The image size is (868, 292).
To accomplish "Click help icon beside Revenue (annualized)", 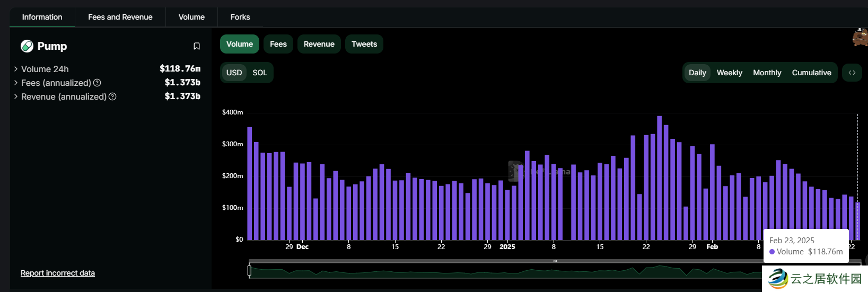I will click(x=112, y=96).
